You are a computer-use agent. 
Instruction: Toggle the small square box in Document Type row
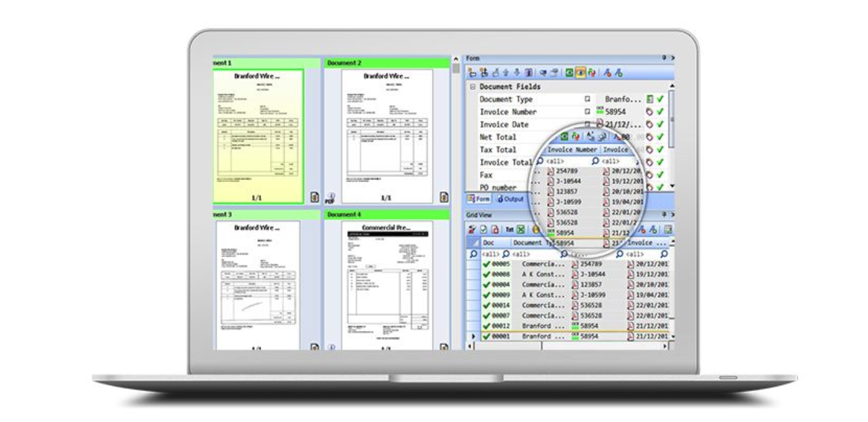(x=587, y=99)
